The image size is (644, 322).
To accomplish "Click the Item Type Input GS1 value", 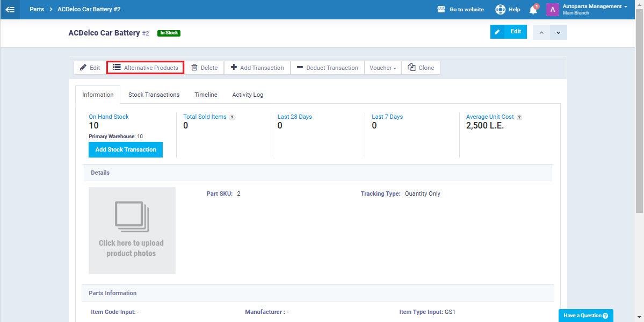I will (450, 312).
